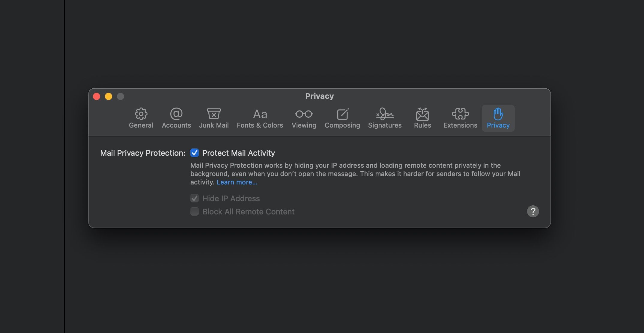Click the Learn more link
Image resolution: width=644 pixels, height=333 pixels.
click(237, 182)
